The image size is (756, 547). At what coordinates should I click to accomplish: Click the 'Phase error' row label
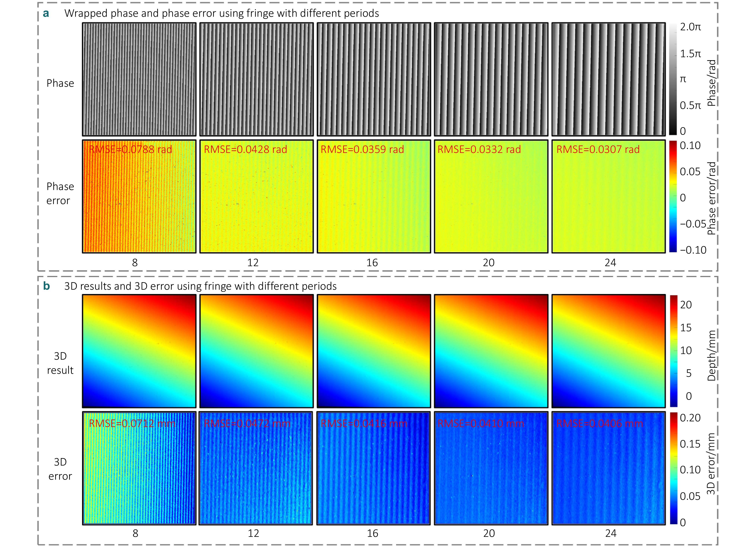(60, 194)
